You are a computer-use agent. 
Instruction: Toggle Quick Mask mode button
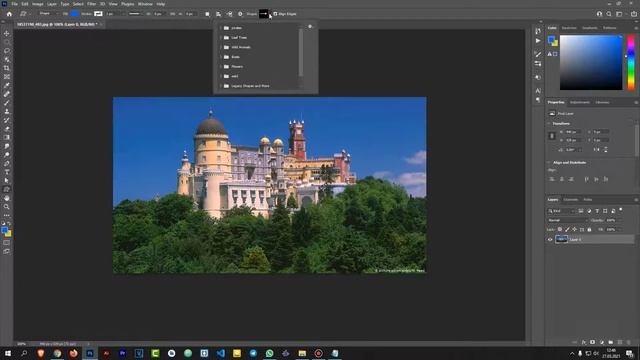click(x=7, y=242)
